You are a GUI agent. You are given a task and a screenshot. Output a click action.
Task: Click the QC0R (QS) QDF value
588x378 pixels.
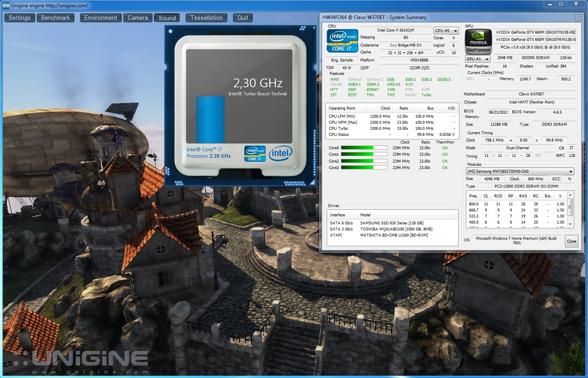click(x=419, y=68)
